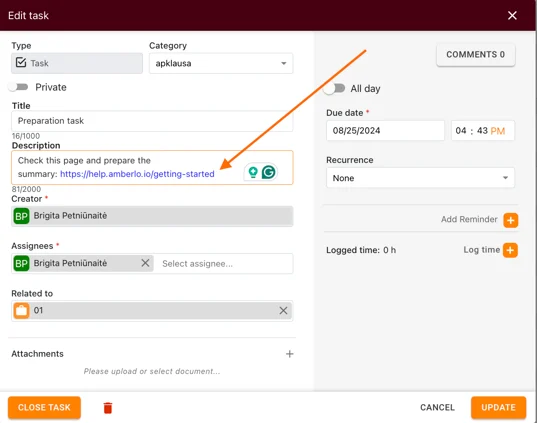This screenshot has width=537, height=423.
Task: Remove assignee Brigita Petniūnaitė with the X
Action: [145, 263]
